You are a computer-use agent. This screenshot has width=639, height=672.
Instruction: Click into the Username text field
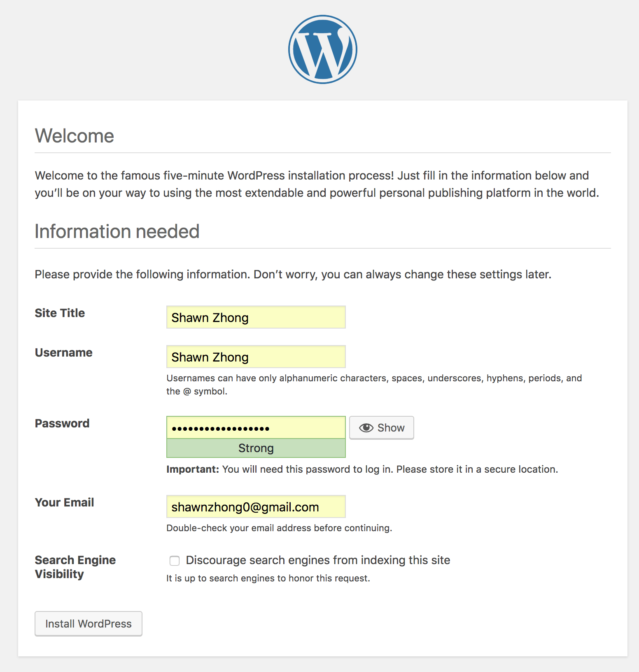pyautogui.click(x=256, y=357)
